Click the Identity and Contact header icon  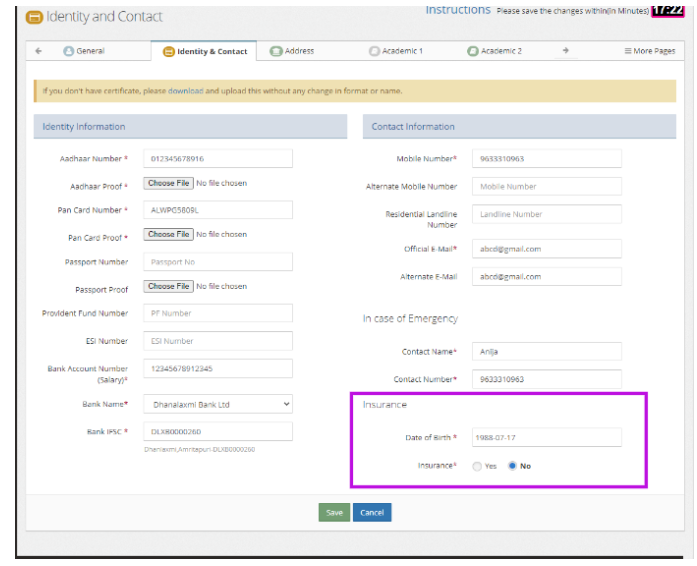34,17
